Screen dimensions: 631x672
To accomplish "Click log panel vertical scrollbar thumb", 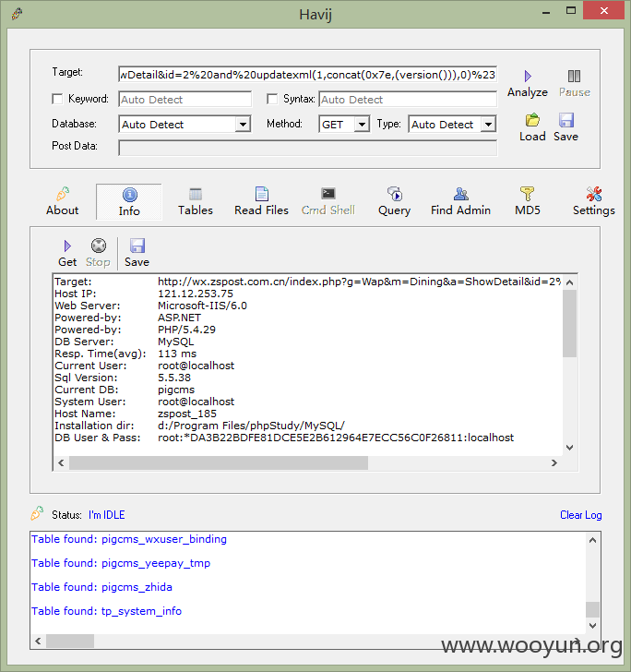I will [593, 609].
